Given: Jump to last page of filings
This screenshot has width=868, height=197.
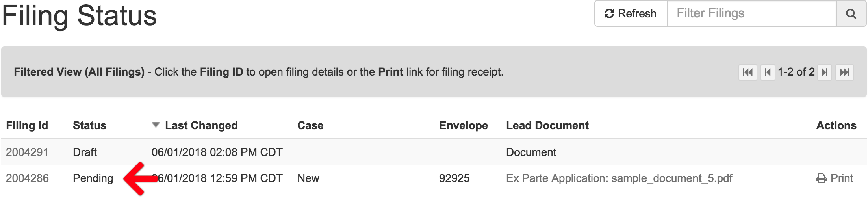Looking at the screenshot, I should (x=845, y=72).
